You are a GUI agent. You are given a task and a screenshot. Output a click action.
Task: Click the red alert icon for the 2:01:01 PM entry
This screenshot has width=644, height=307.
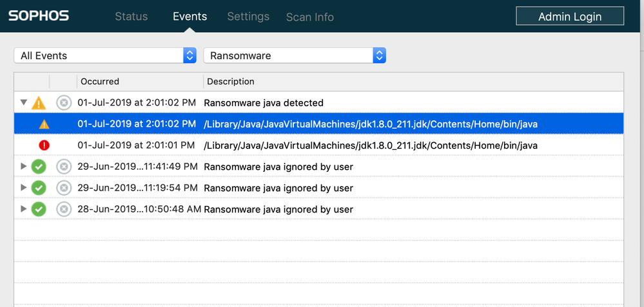point(44,145)
